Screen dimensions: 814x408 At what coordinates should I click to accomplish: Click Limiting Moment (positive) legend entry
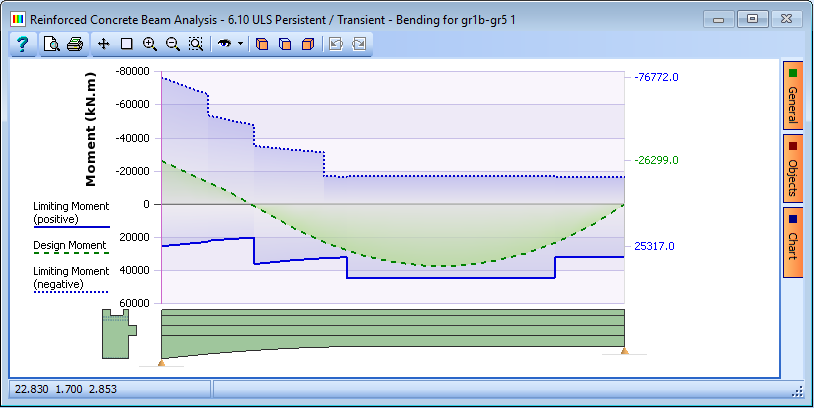click(71, 213)
